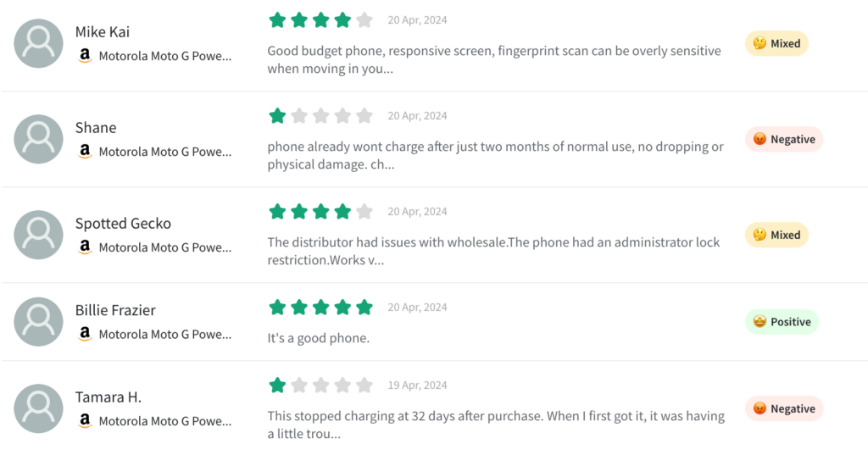The width and height of the screenshot is (868, 455).
Task: Click Tamara H.'s profile avatar
Action: click(38, 408)
